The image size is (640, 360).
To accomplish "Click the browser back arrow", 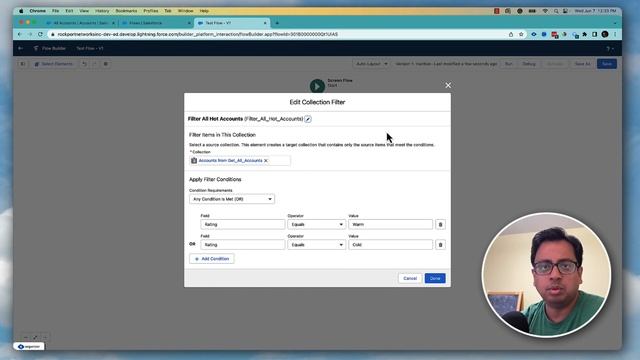I will [20, 34].
